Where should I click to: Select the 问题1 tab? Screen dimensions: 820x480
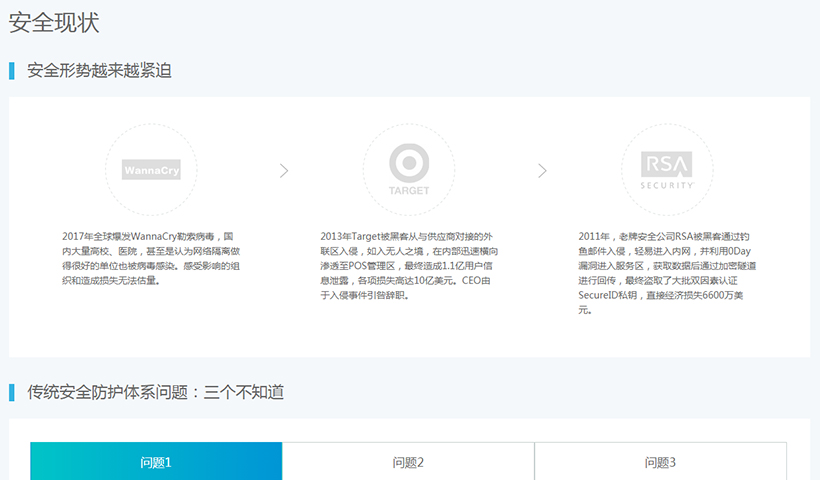[x=156, y=462]
